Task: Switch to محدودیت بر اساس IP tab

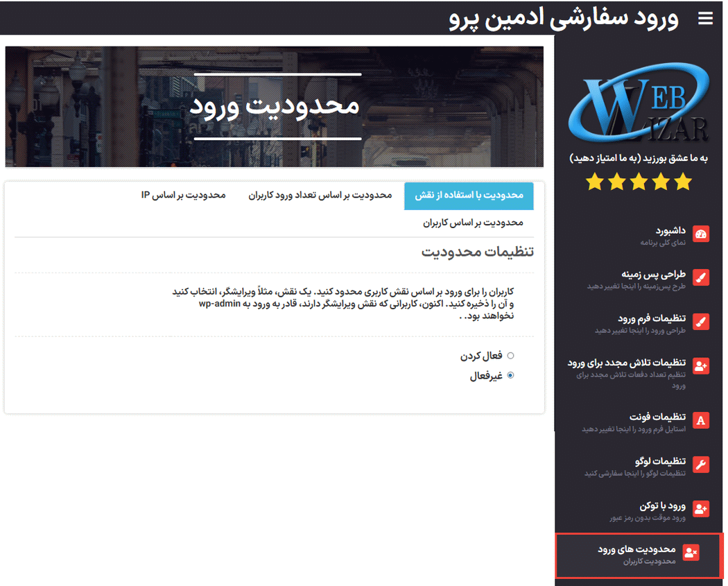Action: click(x=184, y=196)
